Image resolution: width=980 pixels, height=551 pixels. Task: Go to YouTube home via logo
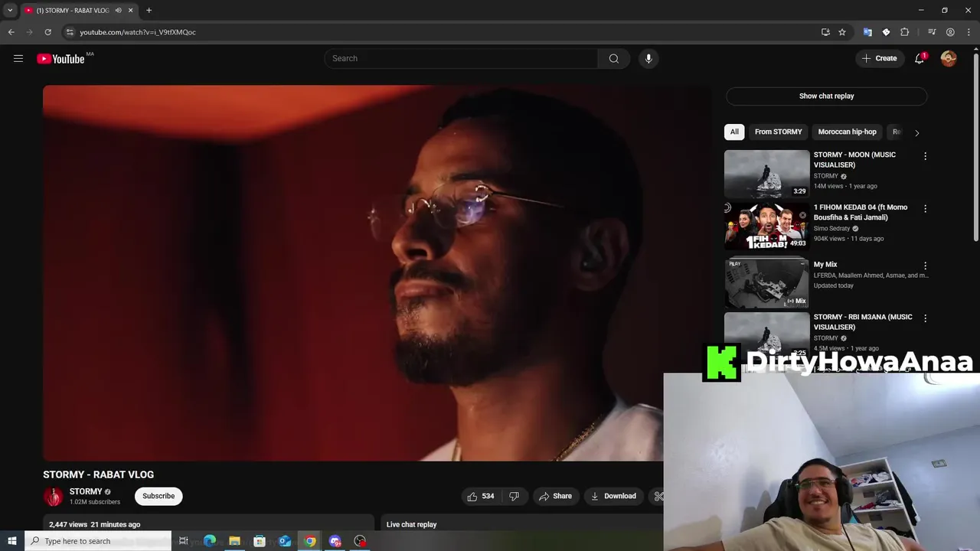click(x=60, y=59)
